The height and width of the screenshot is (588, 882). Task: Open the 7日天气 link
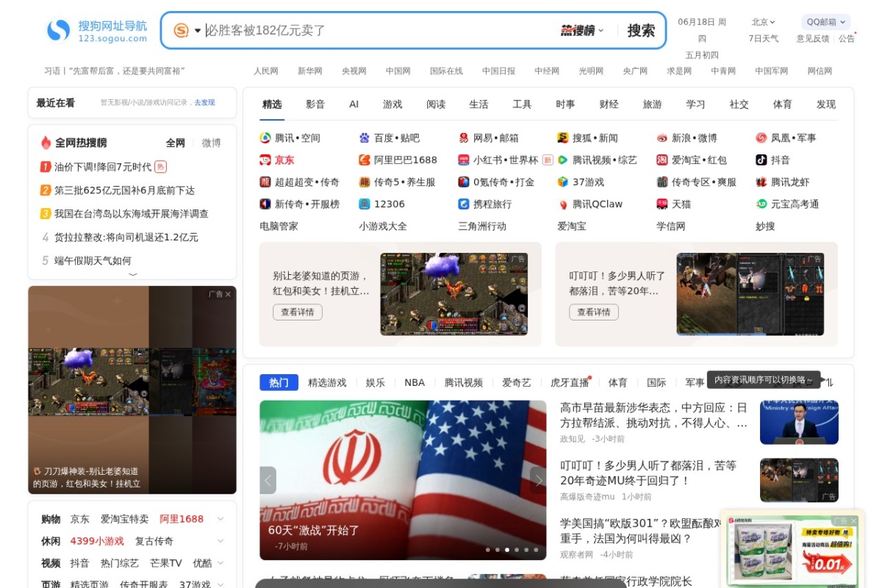point(764,38)
